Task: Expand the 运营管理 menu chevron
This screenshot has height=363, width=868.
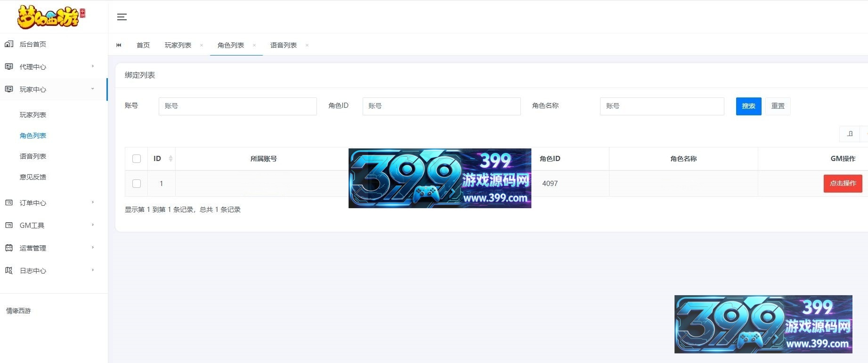Action: click(93, 248)
